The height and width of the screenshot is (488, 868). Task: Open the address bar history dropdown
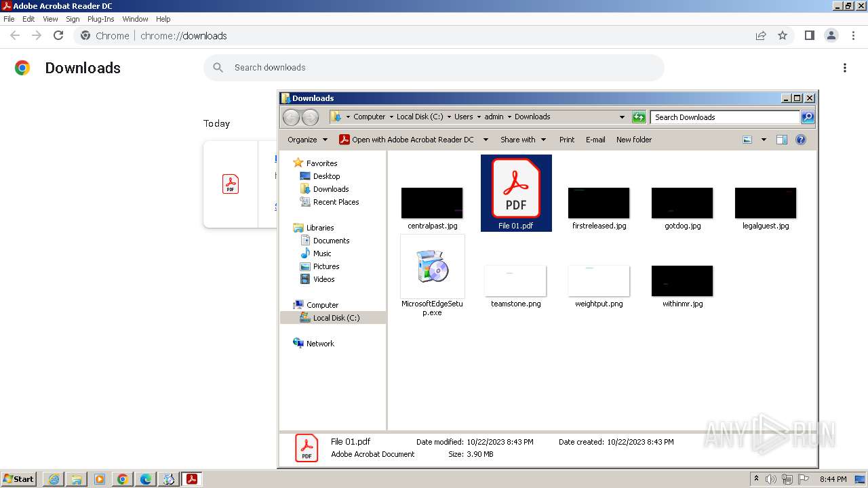[x=622, y=117]
